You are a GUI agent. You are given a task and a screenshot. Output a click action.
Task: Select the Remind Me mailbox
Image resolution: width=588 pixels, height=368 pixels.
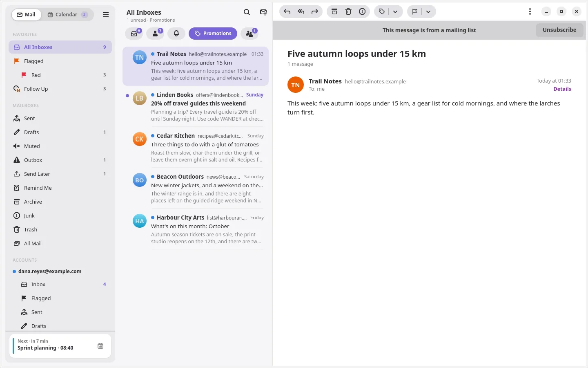(x=60, y=188)
